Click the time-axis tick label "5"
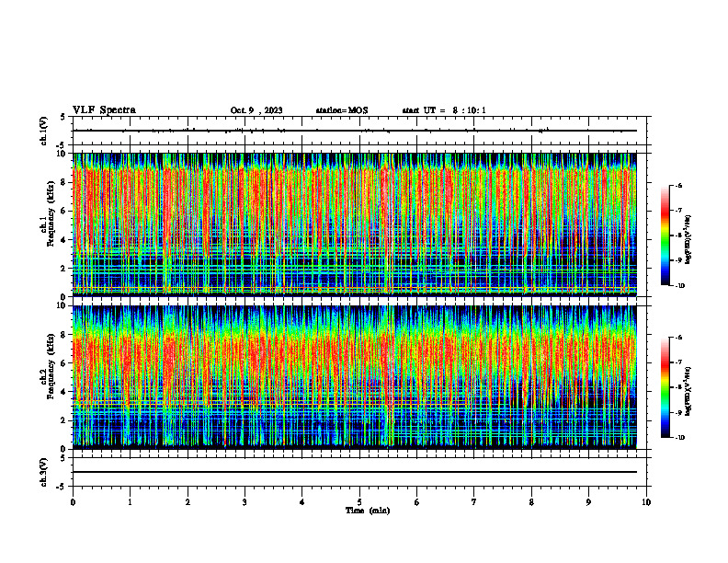Image resolution: width=728 pixels, height=563 pixels. click(359, 502)
